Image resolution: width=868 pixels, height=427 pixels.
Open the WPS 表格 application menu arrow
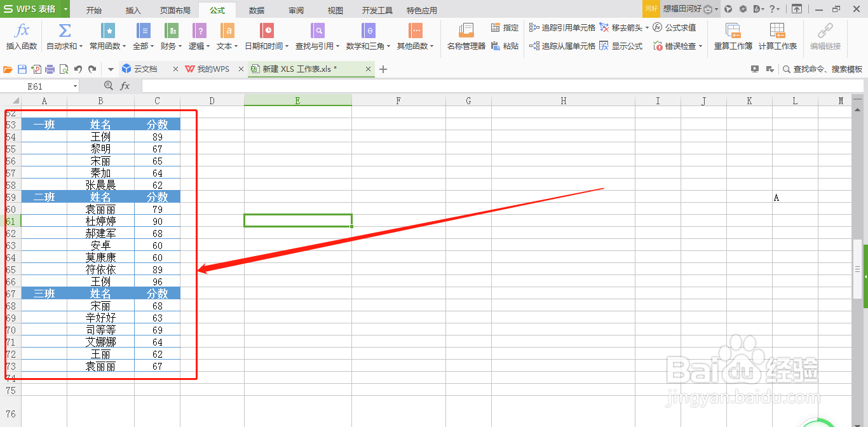tap(65, 10)
